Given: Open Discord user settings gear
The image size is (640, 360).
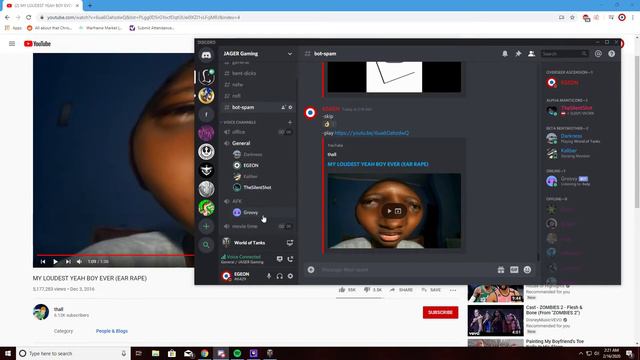Looking at the screenshot, I should click(290, 276).
